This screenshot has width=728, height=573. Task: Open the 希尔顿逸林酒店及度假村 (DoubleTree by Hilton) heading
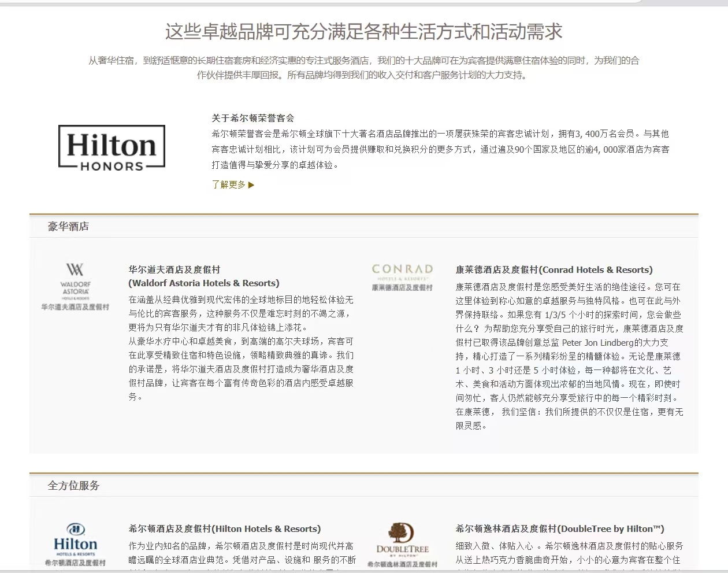click(x=559, y=528)
